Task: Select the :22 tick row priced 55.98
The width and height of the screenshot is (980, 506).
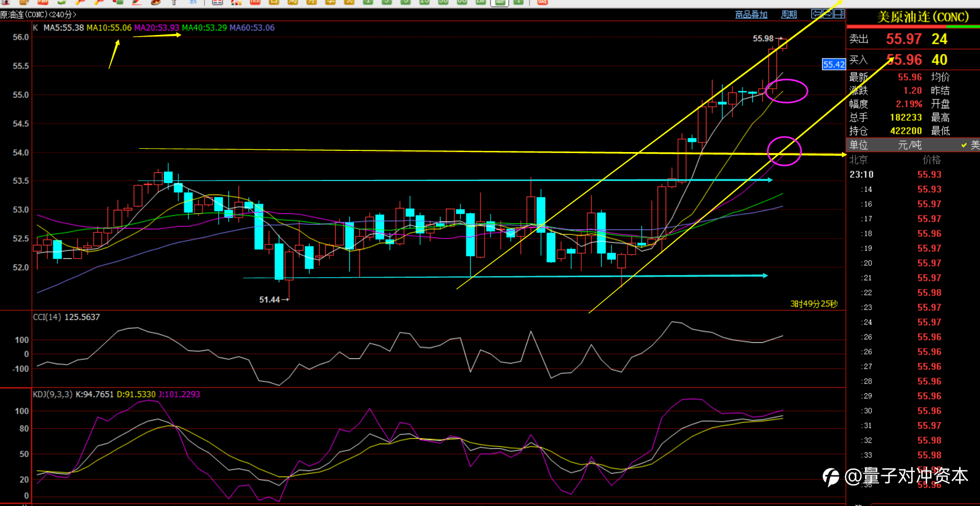Action: (x=913, y=293)
